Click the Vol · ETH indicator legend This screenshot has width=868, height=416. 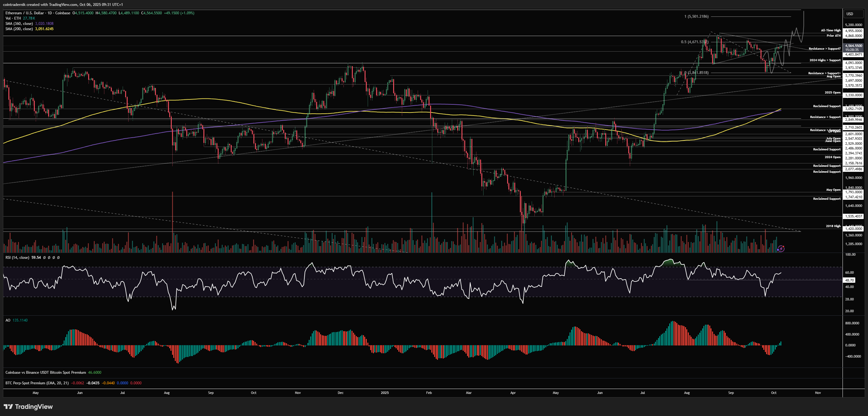click(x=13, y=18)
